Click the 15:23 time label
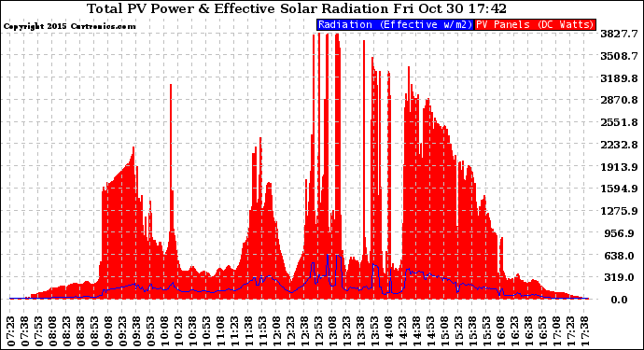 point(459,330)
